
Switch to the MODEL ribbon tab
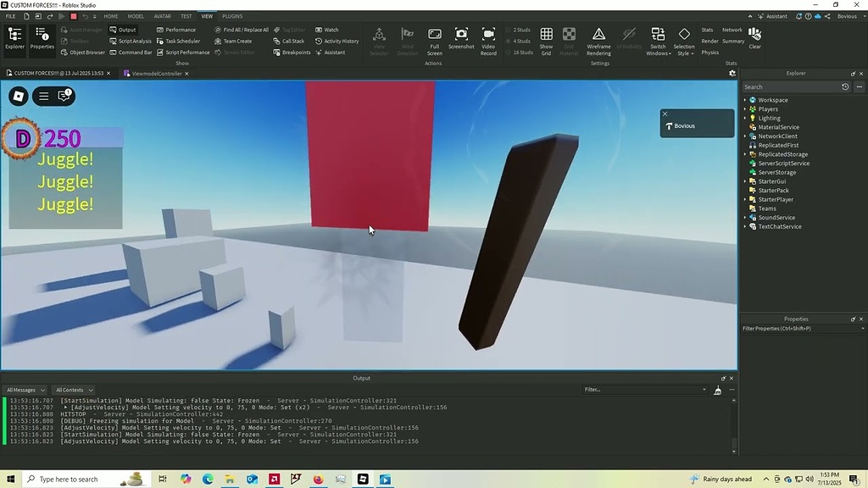136,15
